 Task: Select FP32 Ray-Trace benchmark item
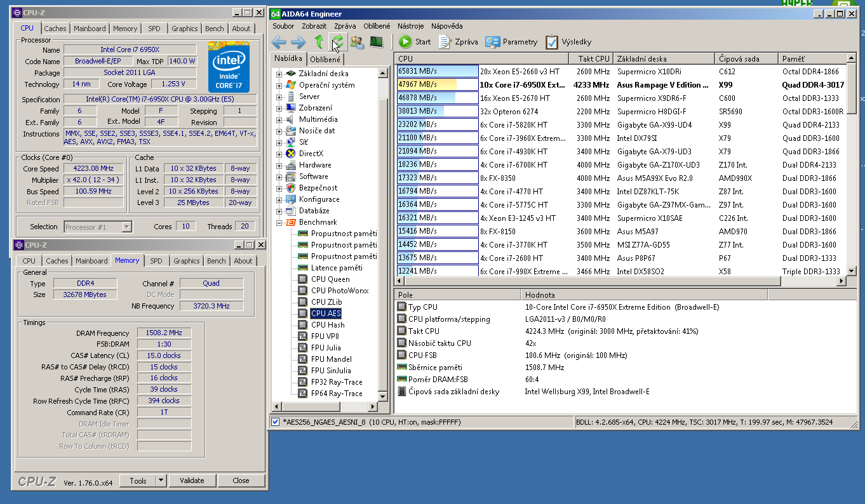(x=337, y=382)
